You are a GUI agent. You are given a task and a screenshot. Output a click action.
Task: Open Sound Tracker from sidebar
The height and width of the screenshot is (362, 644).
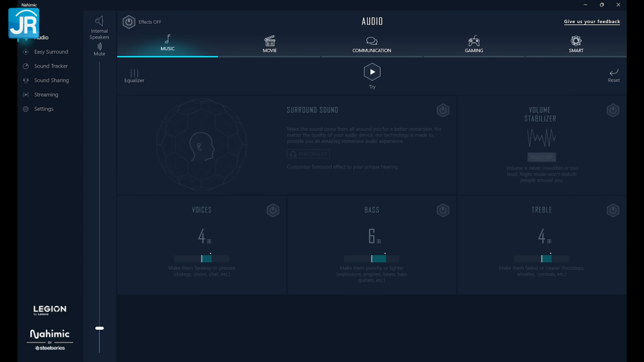50,66
